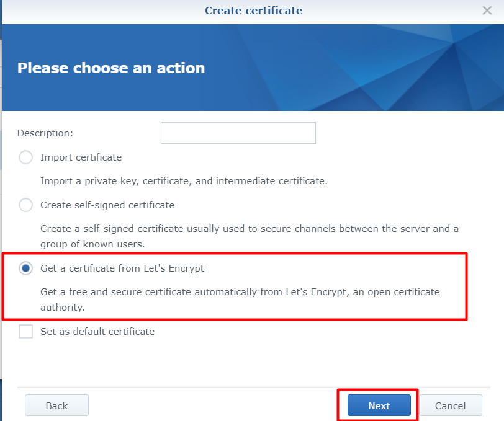Select the Import certificate radio button
This screenshot has width=504, height=421.
point(25,157)
